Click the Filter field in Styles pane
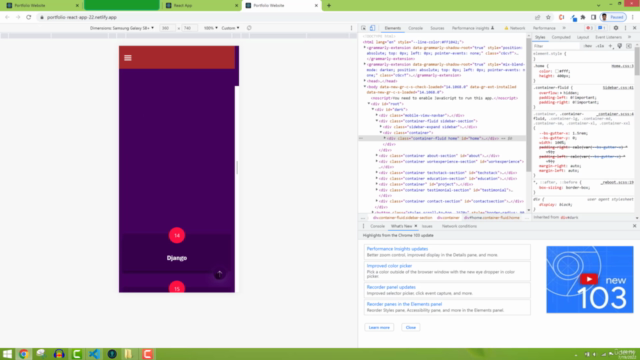Image resolution: width=640 pixels, height=360 pixels. (x=556, y=46)
